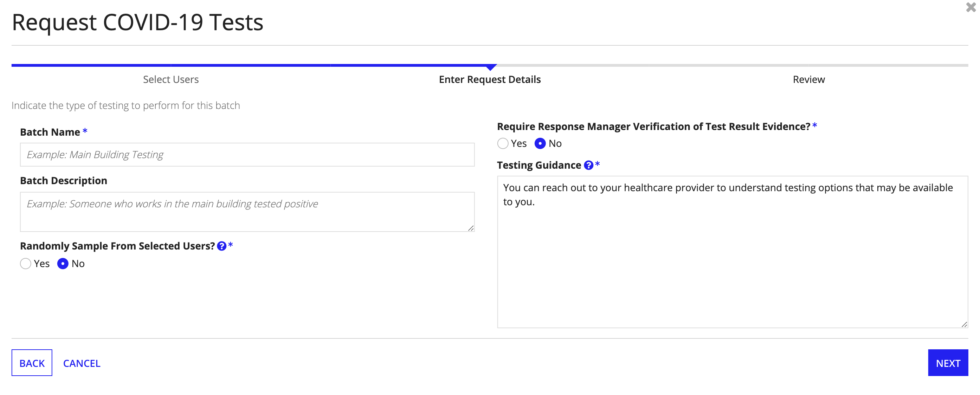Viewport: 980px width, 395px height.
Task: Open the Testing Guidance help icon
Action: 588,165
